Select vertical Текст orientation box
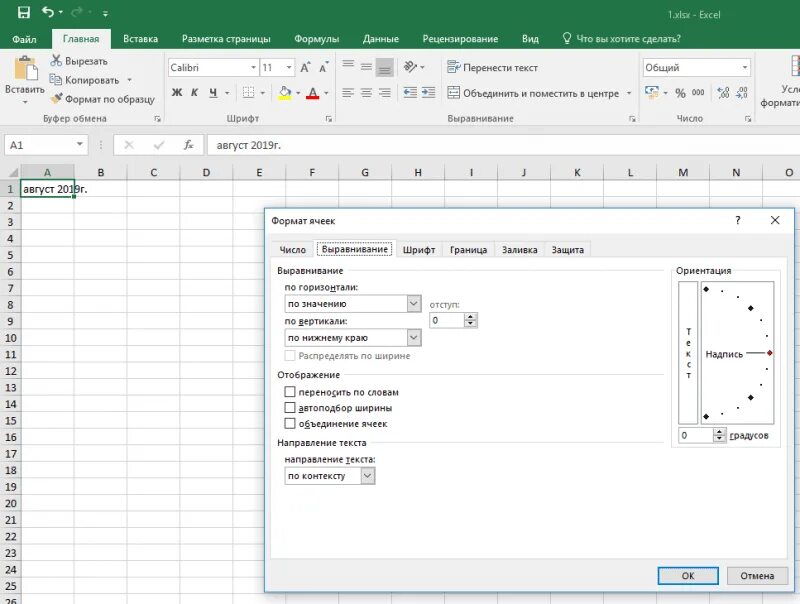The width and height of the screenshot is (800, 604). pos(688,353)
